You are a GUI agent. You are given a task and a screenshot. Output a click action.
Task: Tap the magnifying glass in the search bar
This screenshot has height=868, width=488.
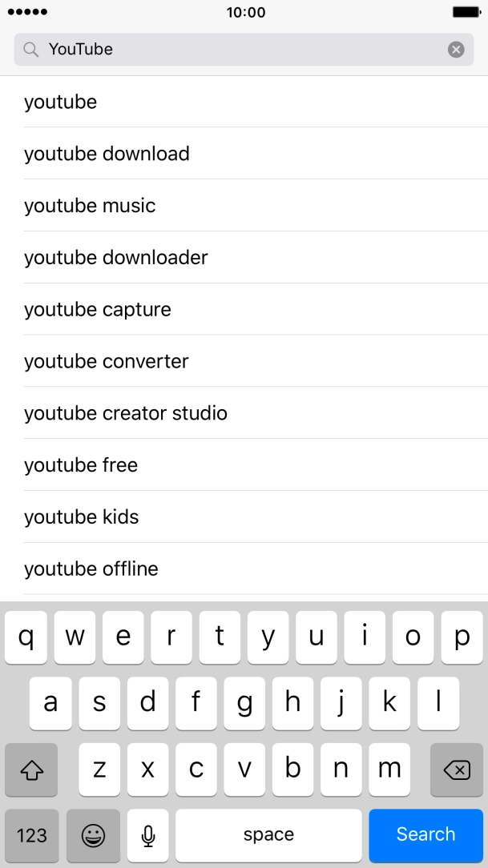pos(31,49)
